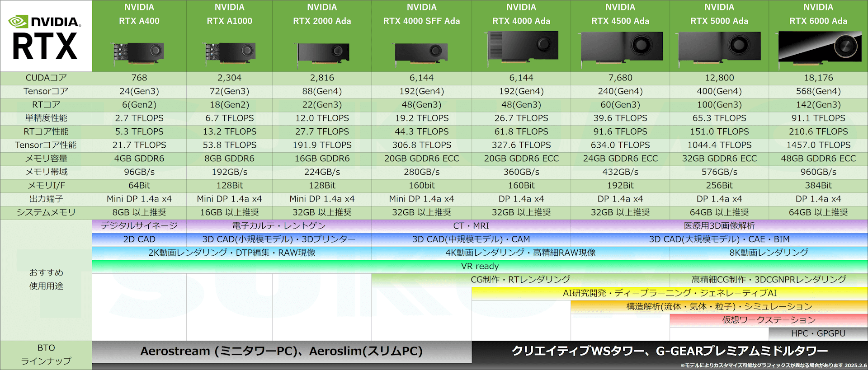Viewport: 868px width, 370px height.
Task: Click the 仮想ワークステーション bar
Action: coord(769,320)
